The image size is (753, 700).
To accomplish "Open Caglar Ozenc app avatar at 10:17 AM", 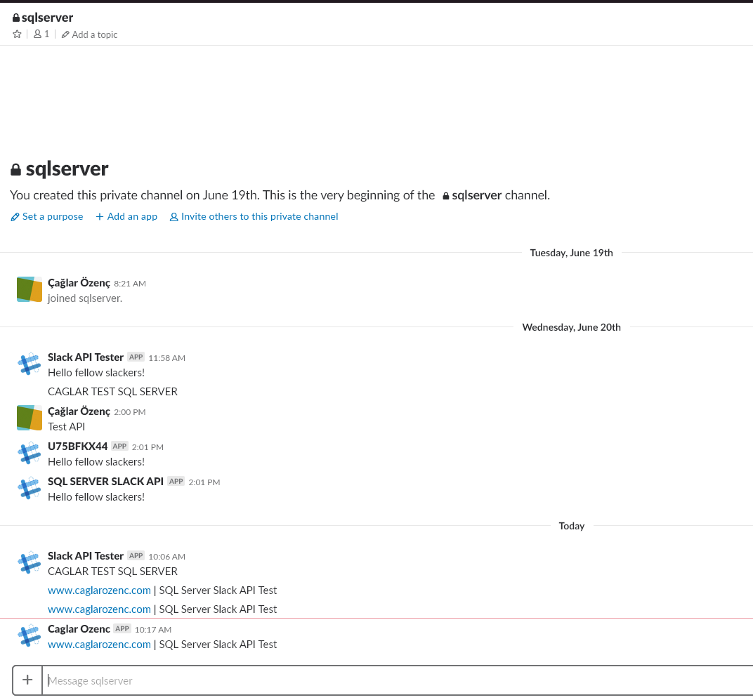I will pos(30,635).
